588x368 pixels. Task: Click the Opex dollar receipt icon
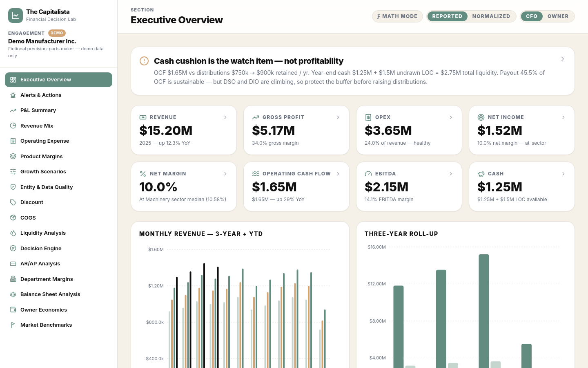click(x=368, y=117)
